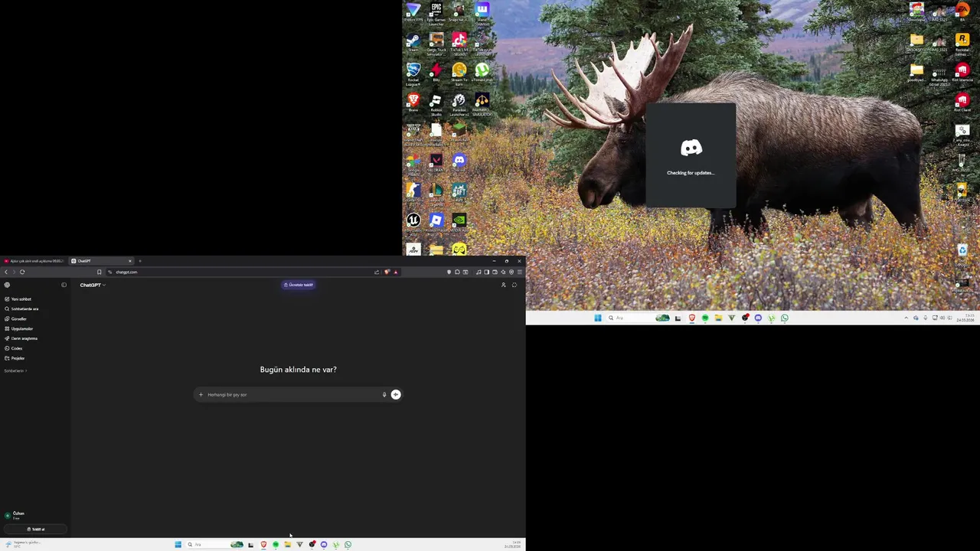Open the uTorrent desktop icon
The width and height of the screenshot is (980, 551).
[x=482, y=73]
